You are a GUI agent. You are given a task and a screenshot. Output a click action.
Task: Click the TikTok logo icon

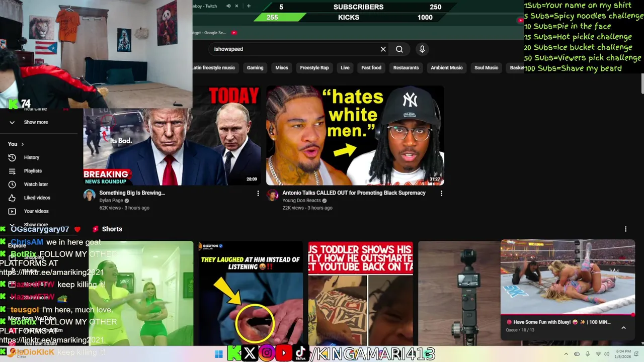pyautogui.click(x=300, y=353)
